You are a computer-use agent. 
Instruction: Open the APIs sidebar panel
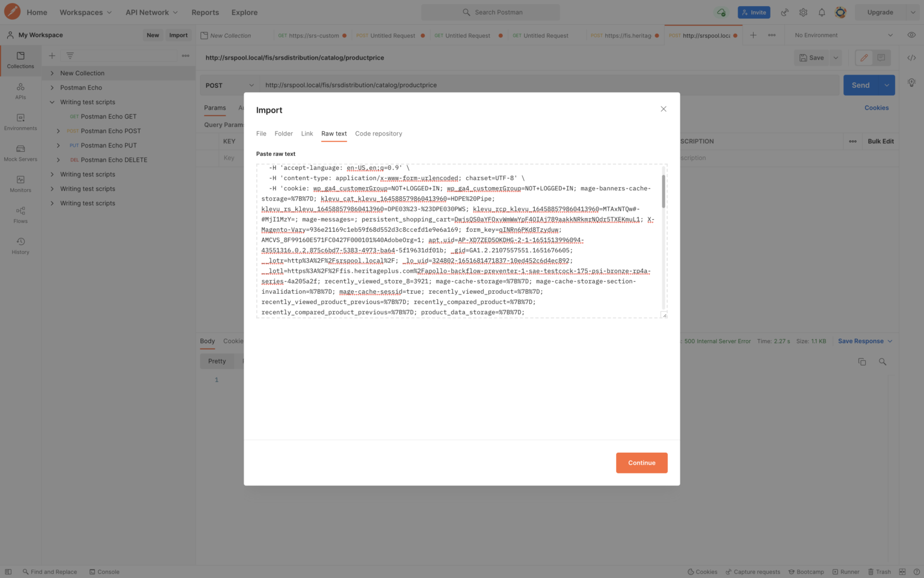[x=20, y=92]
